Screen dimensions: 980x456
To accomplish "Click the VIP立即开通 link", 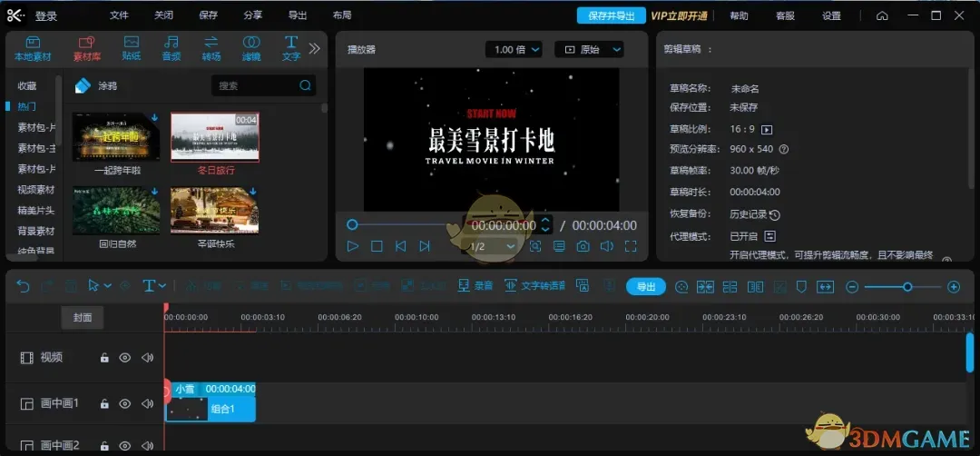I will pyautogui.click(x=680, y=15).
